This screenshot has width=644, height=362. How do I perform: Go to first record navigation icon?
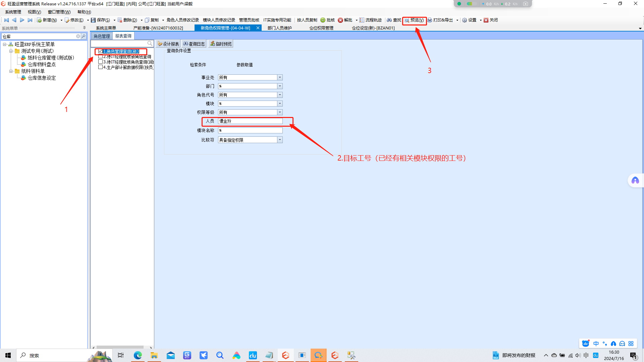click(x=6, y=20)
